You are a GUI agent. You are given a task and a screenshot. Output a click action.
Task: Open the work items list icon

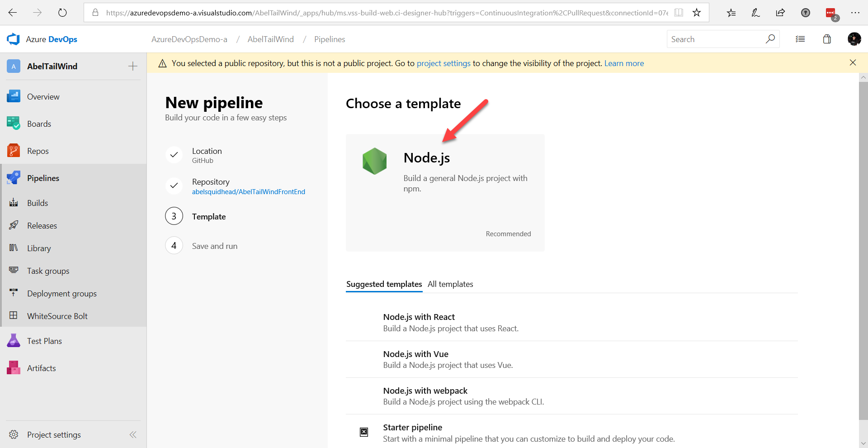tap(800, 39)
